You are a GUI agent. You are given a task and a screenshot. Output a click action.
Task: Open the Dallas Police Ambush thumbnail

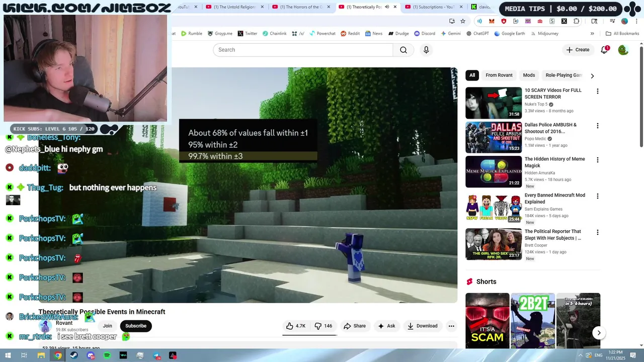[x=494, y=137]
